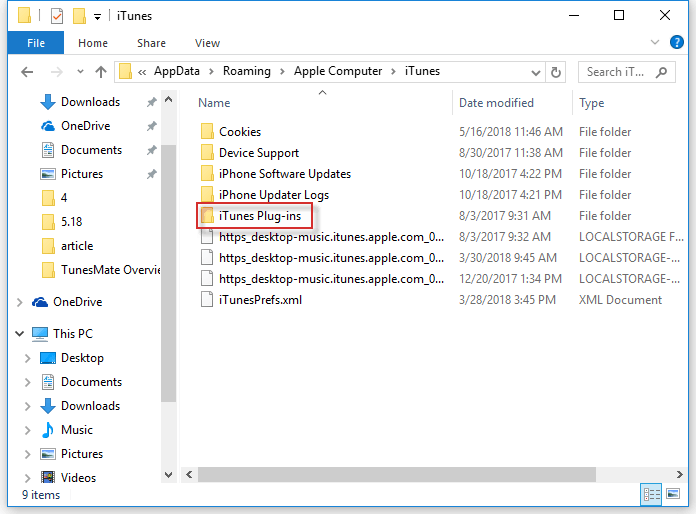Open the article folder in sidebar
The width and height of the screenshot is (696, 514).
coord(77,245)
